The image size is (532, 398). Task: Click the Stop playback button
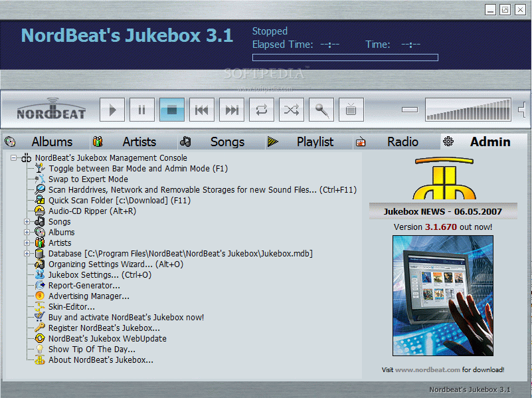pyautogui.click(x=172, y=110)
